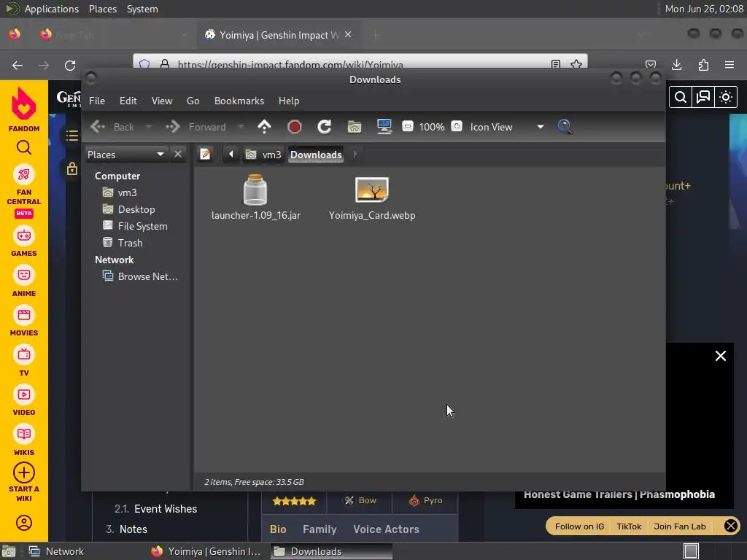Close the Places side pane
Viewport: 747px width, 560px height.
(x=178, y=155)
